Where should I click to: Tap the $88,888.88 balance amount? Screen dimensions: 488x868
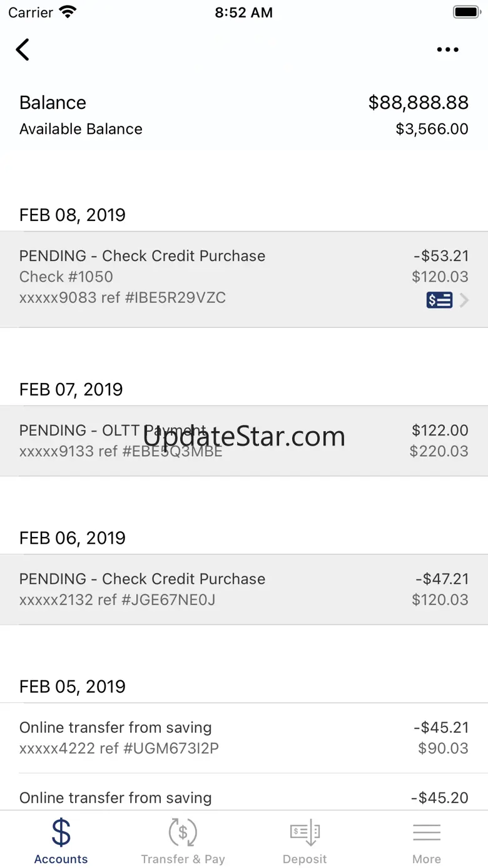(418, 103)
